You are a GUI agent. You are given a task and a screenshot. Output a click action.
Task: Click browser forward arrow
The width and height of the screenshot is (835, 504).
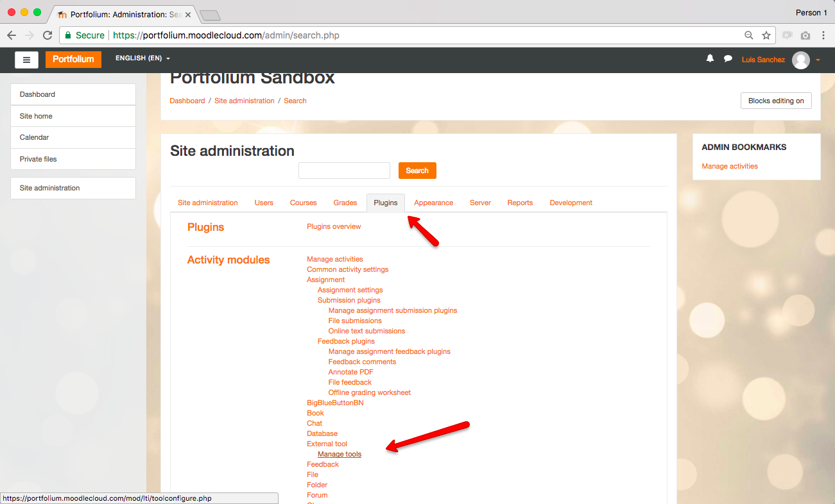(30, 35)
